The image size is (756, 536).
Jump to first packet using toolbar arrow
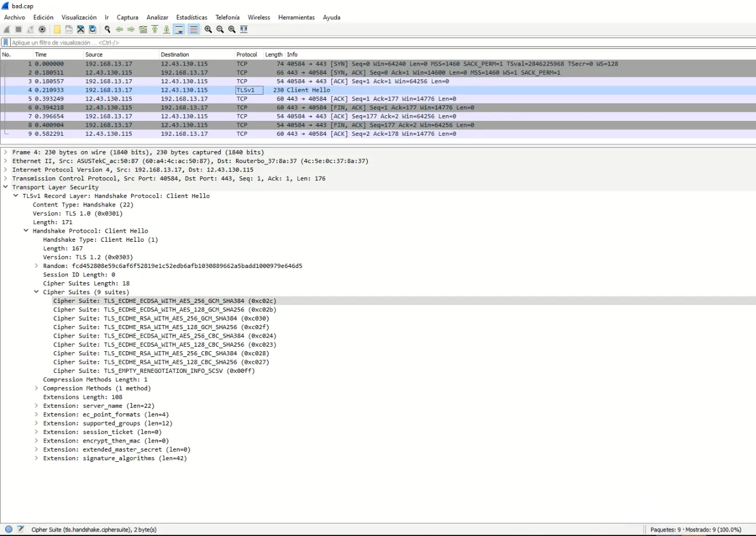tap(155, 30)
